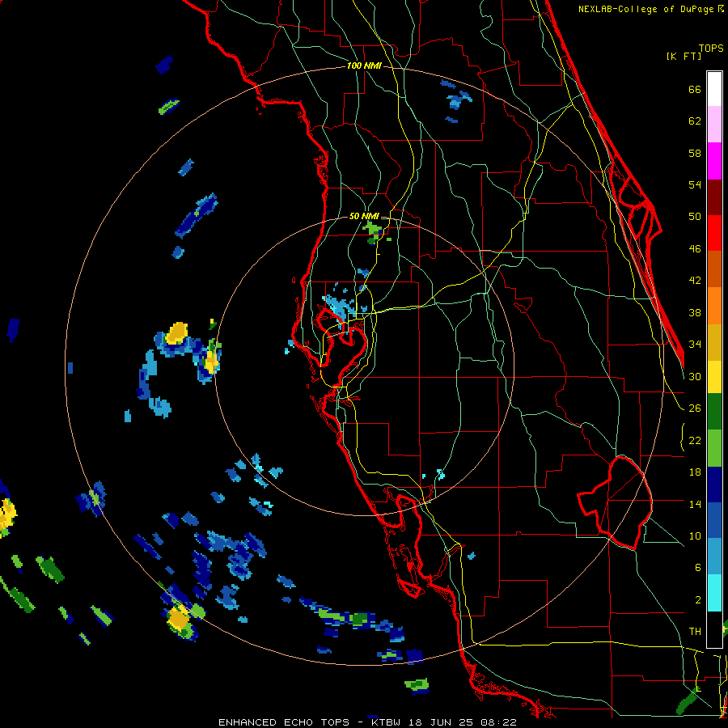Click the [K FT] units label

coord(684,57)
